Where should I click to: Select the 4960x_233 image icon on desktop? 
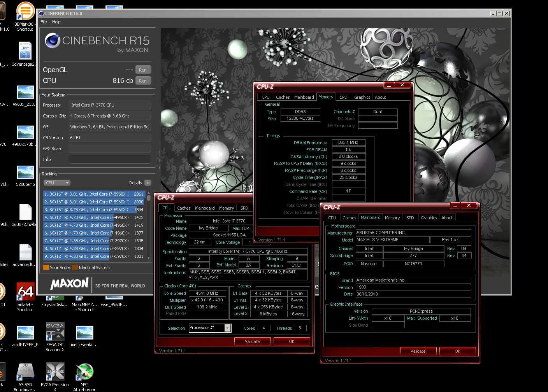[x=25, y=93]
